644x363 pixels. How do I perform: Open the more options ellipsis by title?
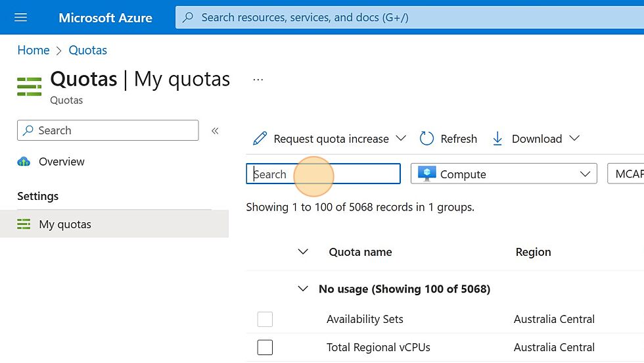coord(258,80)
